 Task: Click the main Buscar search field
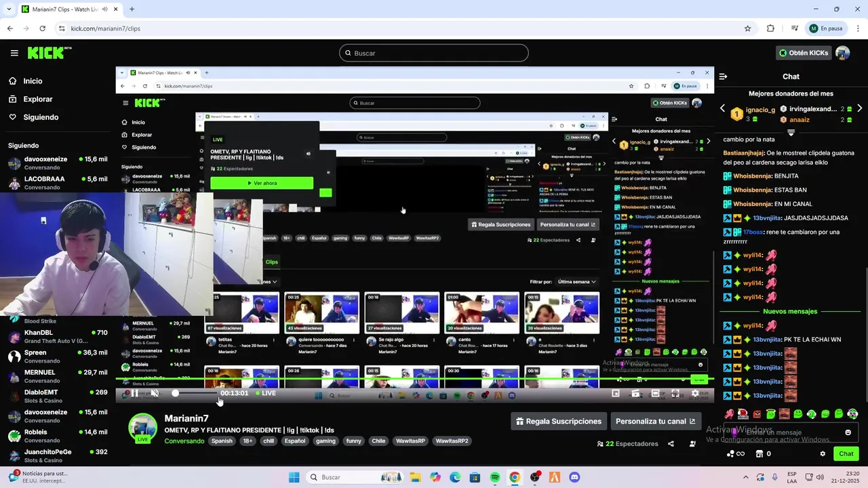pyautogui.click(x=434, y=53)
